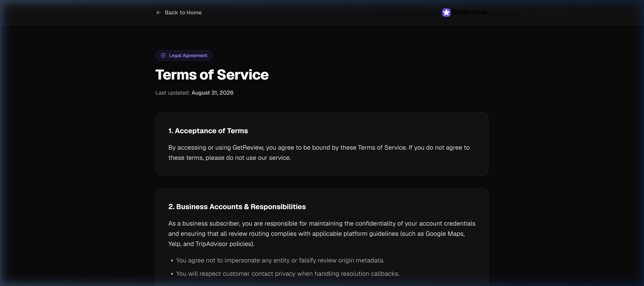Click the Legal Agreement badge label
The image size is (644, 286).
[188, 55]
